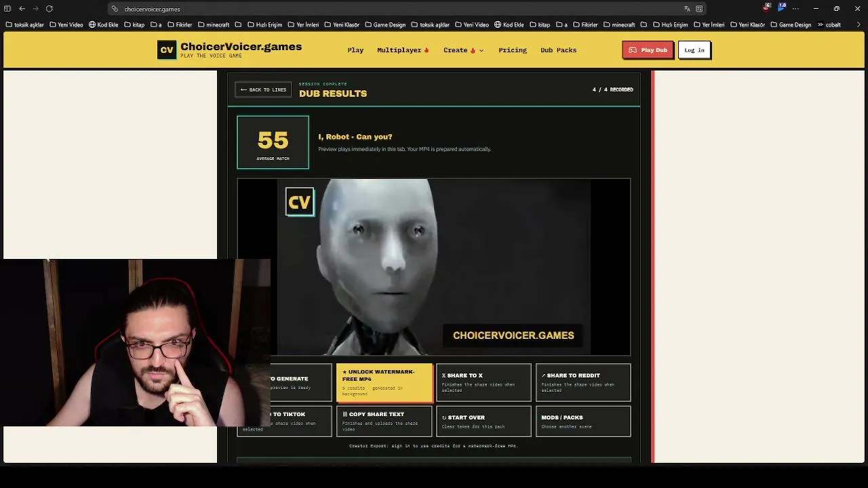The image size is (868, 488).
Task: Open the browser three-dot menu
Action: (x=796, y=9)
